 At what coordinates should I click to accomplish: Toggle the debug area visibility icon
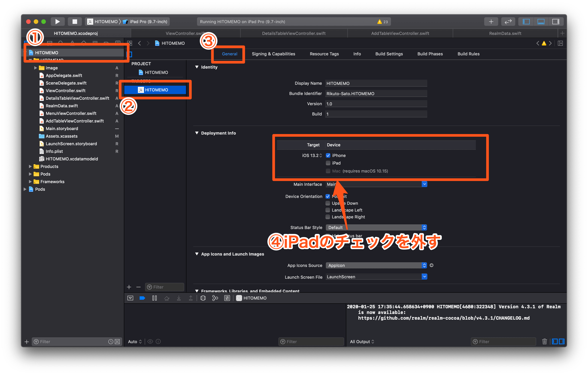pos(541,21)
